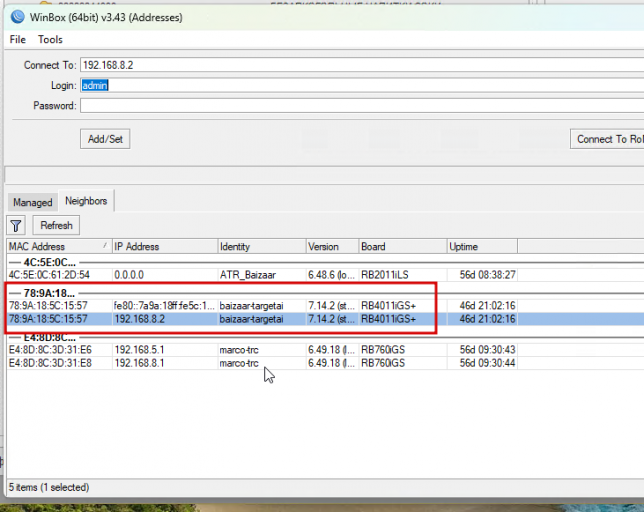This screenshot has height=512, width=644.
Task: Open the Tools menu
Action: 50,39
